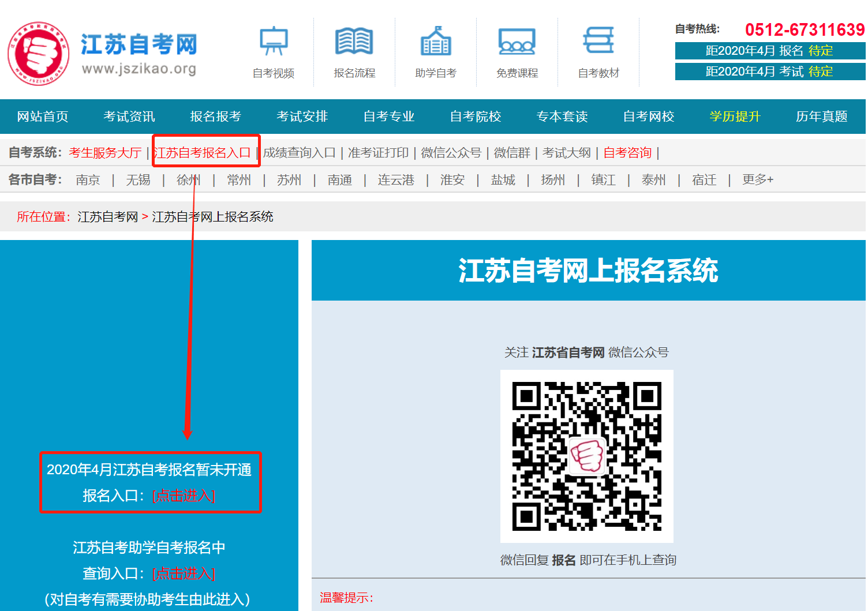Open 江苏自考报名入口 link
The image size is (868, 611).
202,153
